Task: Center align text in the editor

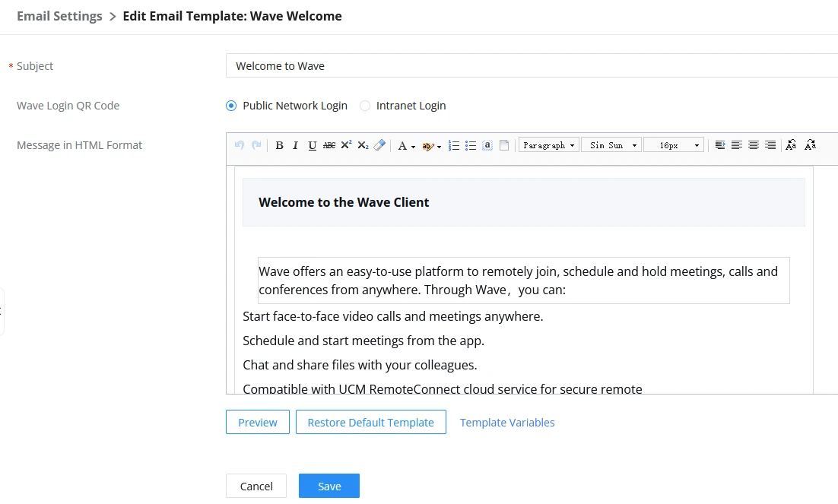Action: click(754, 145)
